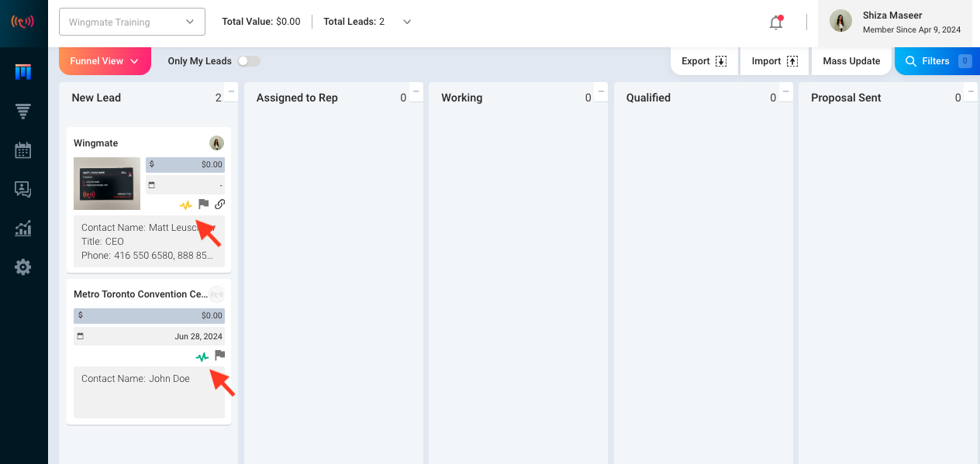Click link attachment icon on Wingmate card

pos(220,205)
